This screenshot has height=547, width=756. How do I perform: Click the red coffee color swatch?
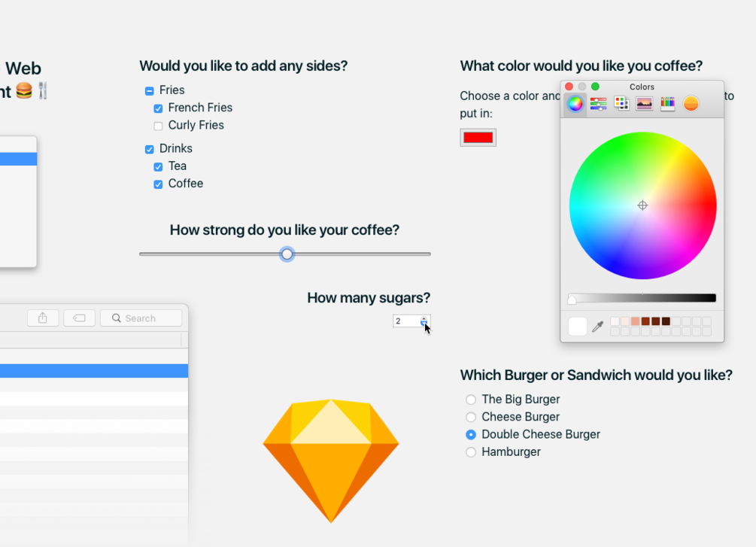tap(478, 137)
